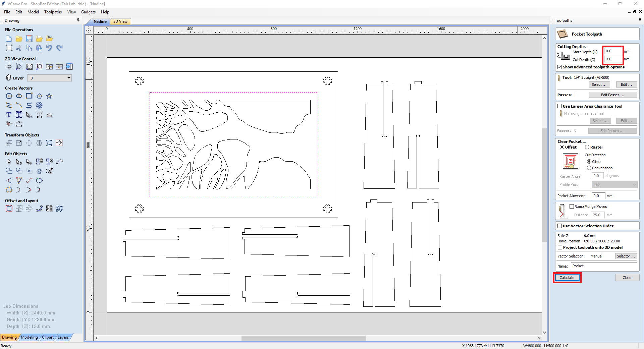Open the Layer manager stack icon
This screenshot has height=349, width=644.
9,78
